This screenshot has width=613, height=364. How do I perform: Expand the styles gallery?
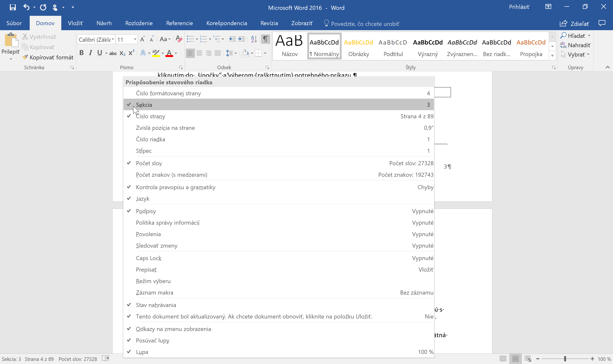[552, 55]
